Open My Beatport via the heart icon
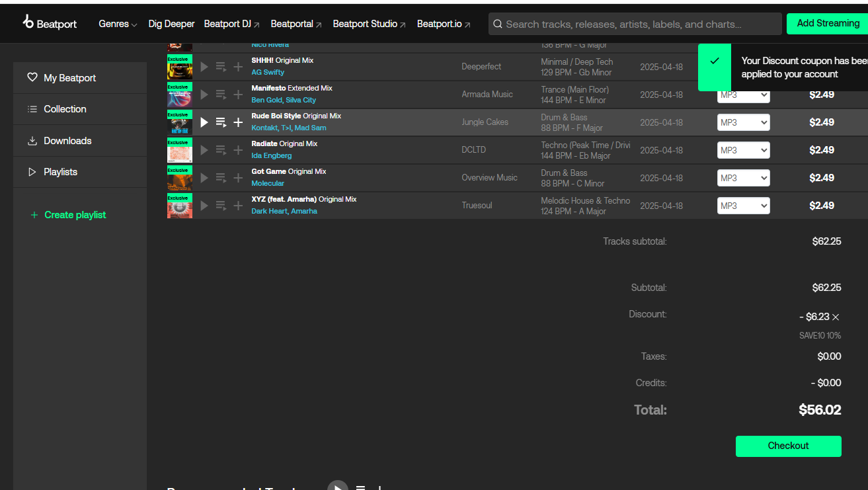Screen dimensions: 868x490 click(x=32, y=77)
